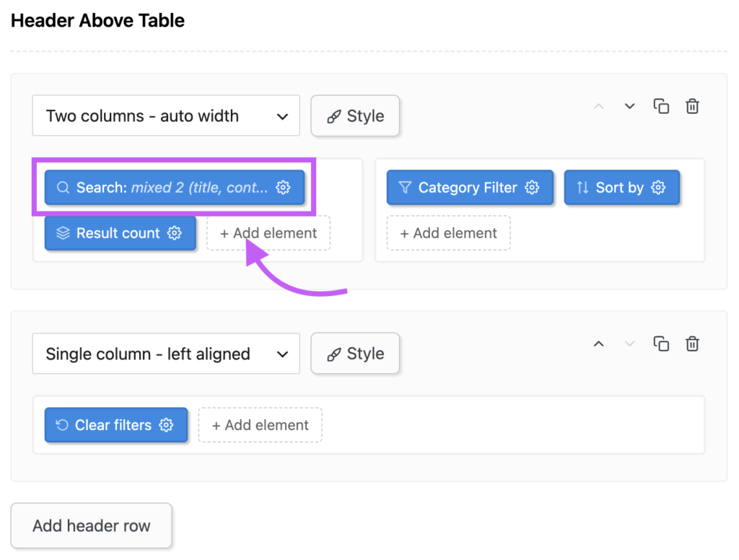Open the Two columns - auto width dropdown
This screenshot has width=739, height=560.
click(166, 115)
